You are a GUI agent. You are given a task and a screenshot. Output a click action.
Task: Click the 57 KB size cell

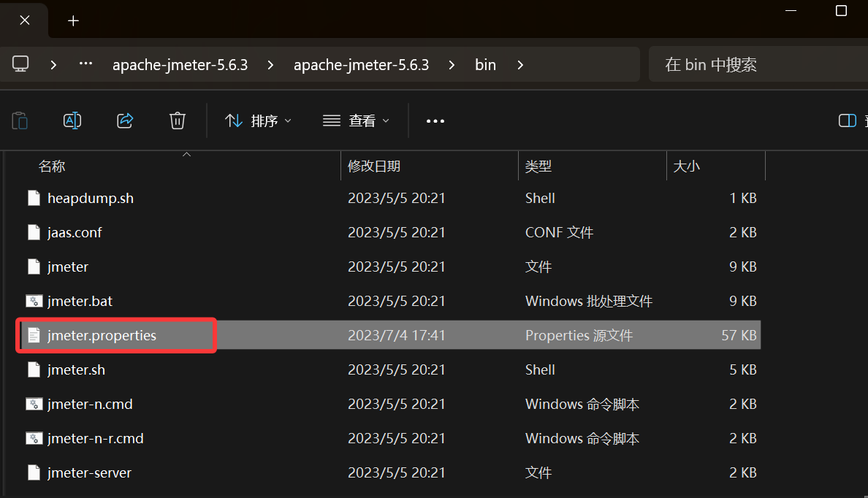coord(739,335)
